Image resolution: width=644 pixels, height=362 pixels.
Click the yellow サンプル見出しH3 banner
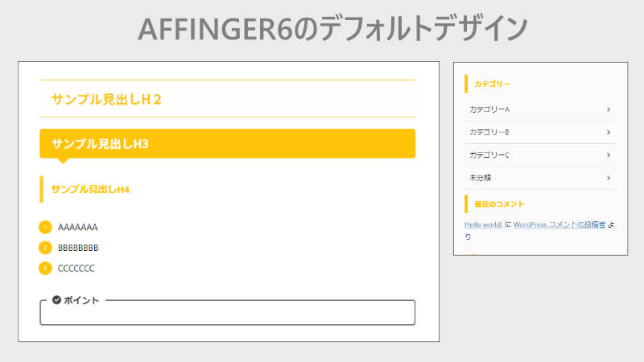(x=228, y=144)
